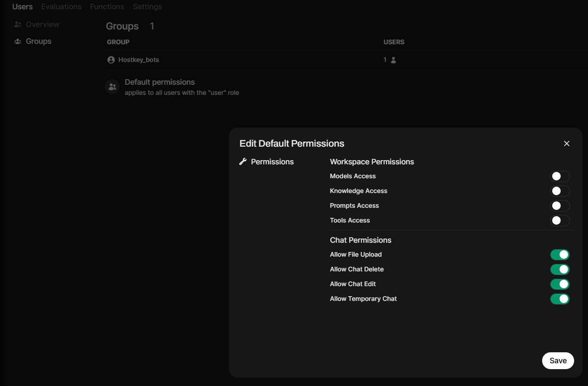
Task: Open the Evaluations tab
Action: [61, 7]
